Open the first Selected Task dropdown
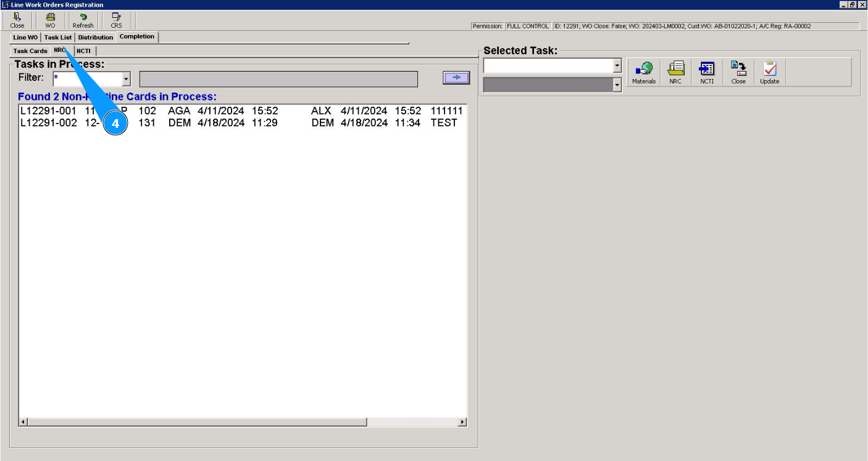Viewport: 868px width, 461px height. (x=617, y=65)
